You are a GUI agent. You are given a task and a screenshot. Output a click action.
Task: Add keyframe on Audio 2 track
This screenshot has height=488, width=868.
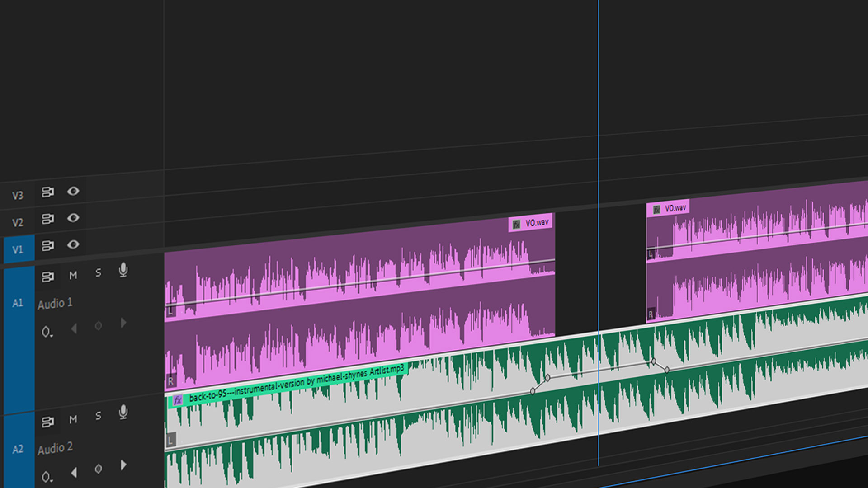coord(98,469)
